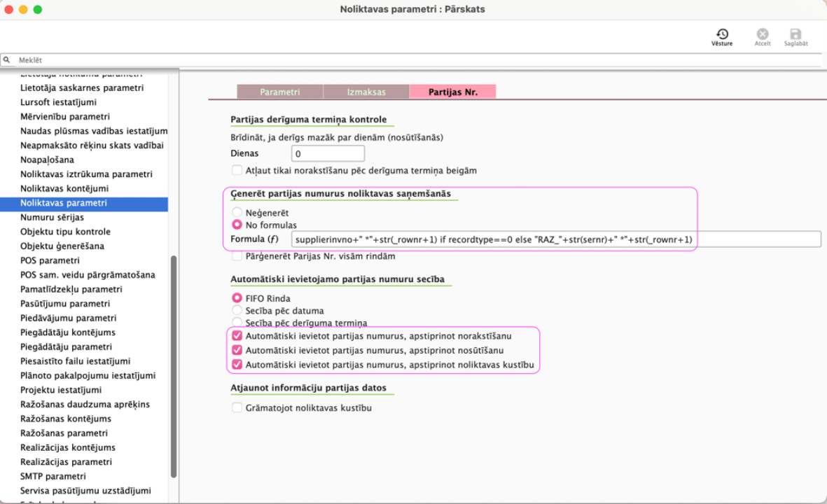Enable Atļaut tikai norakstīšanu checkbox
The image size is (827, 504).
coord(237,170)
